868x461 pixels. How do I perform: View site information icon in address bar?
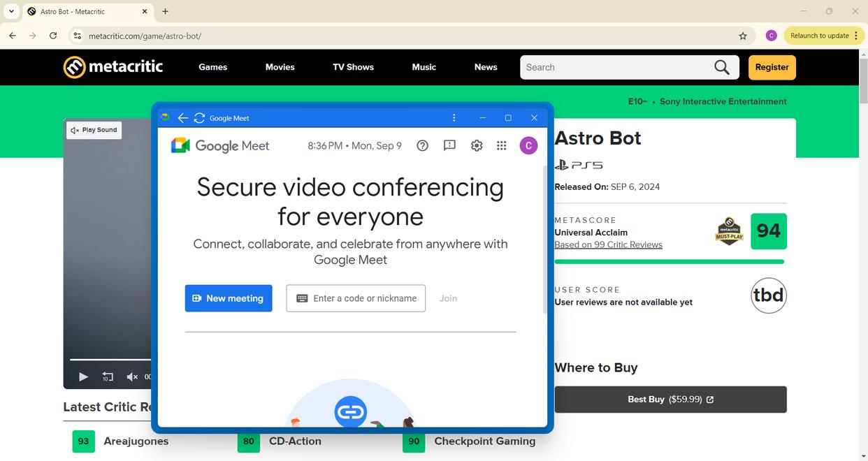[x=77, y=36]
